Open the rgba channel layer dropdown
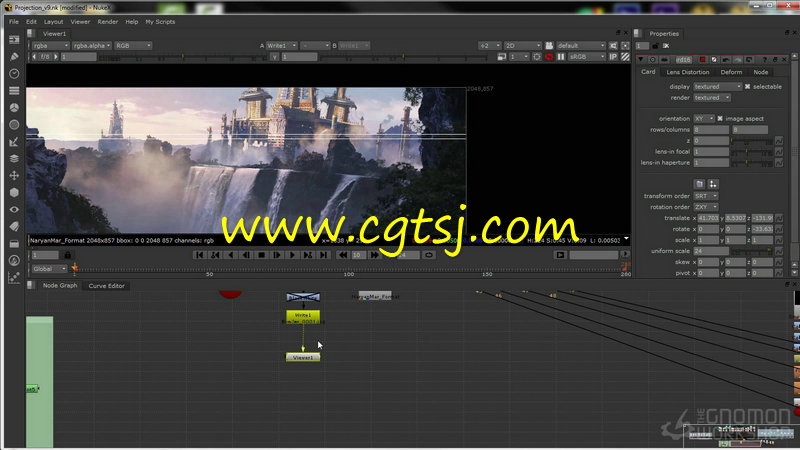The height and width of the screenshot is (450, 800). pos(50,46)
